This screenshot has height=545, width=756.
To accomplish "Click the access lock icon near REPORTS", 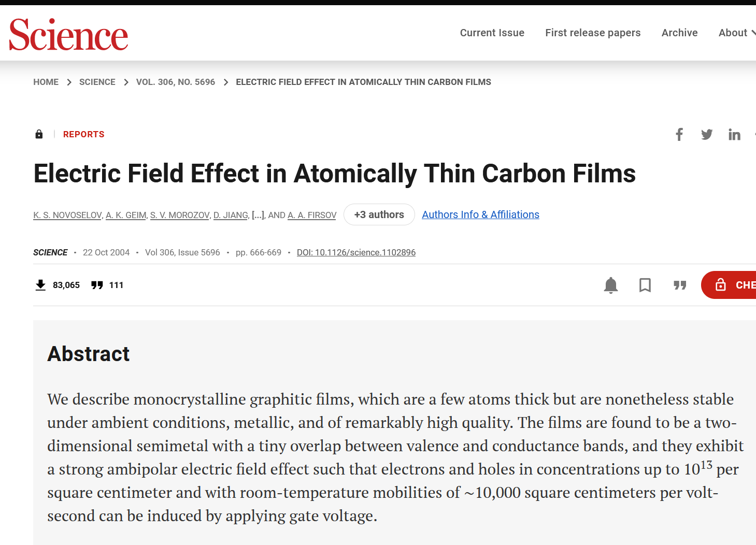I will (39, 134).
